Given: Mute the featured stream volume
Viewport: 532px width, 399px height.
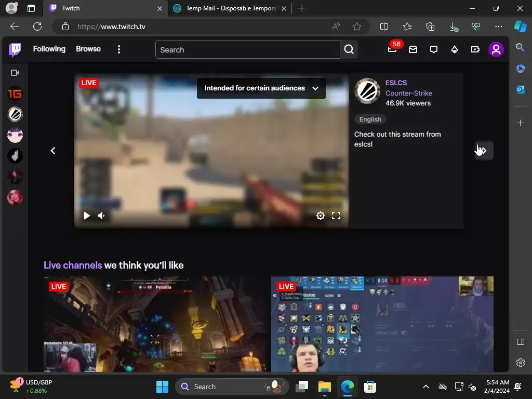Looking at the screenshot, I should [101, 216].
